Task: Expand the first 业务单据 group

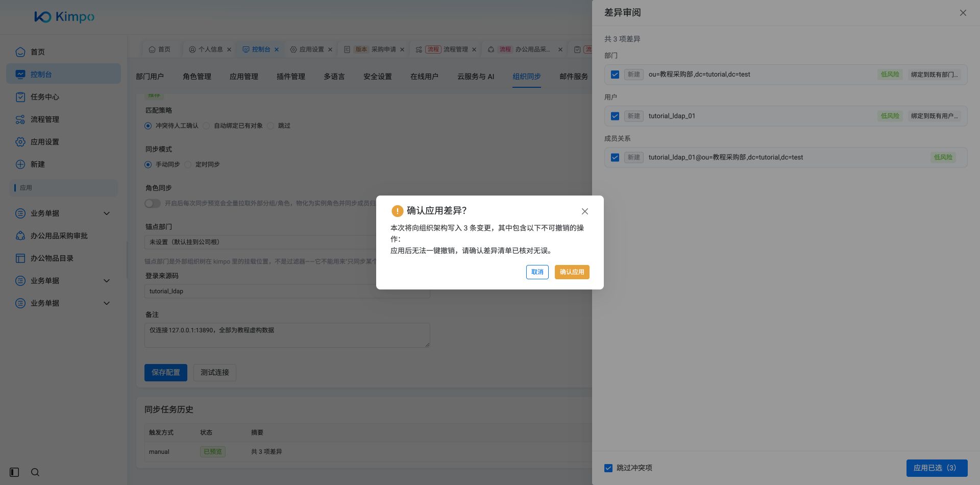Action: [107, 213]
